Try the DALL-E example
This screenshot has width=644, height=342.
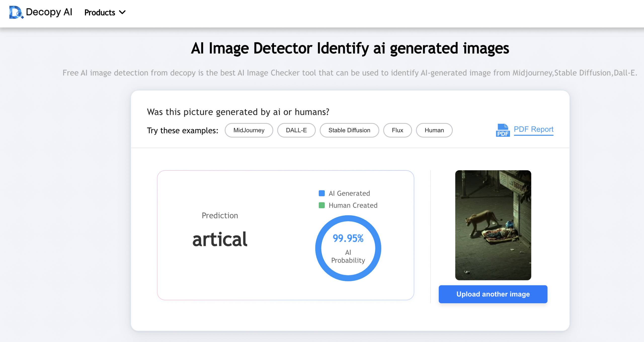pos(296,130)
